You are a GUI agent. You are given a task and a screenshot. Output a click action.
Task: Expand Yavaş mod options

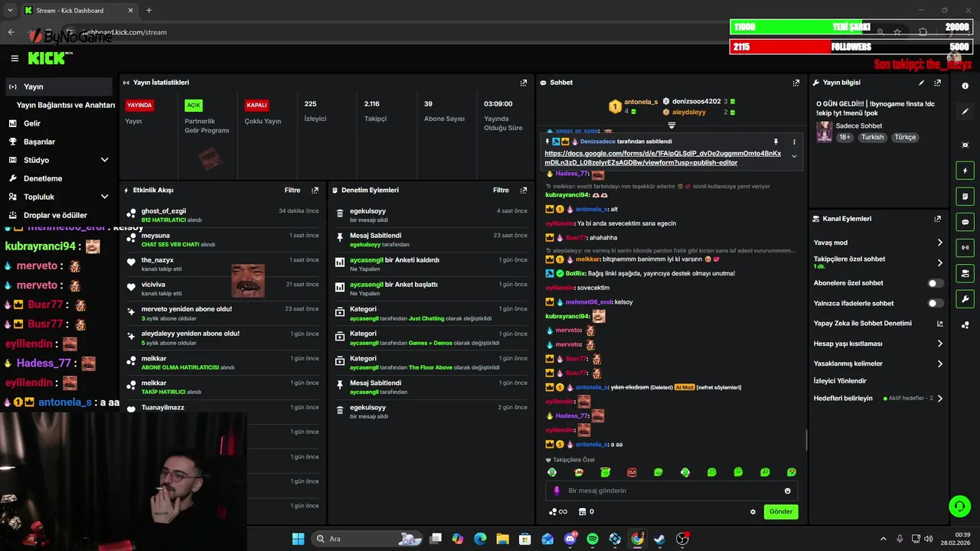[x=940, y=243]
